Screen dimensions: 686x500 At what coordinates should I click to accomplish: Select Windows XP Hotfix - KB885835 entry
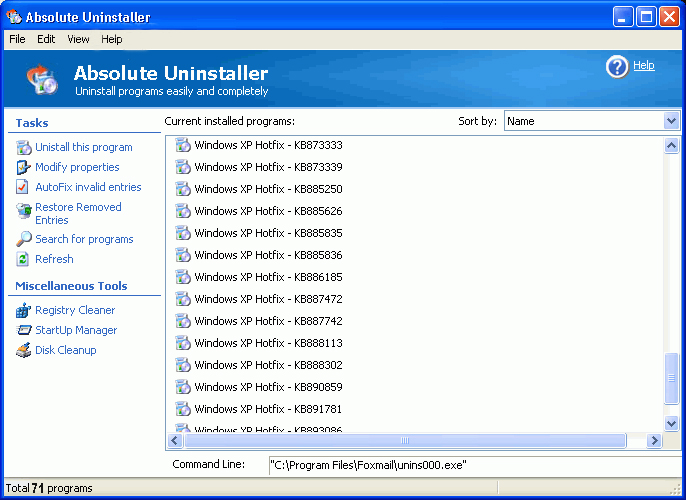pos(268,233)
